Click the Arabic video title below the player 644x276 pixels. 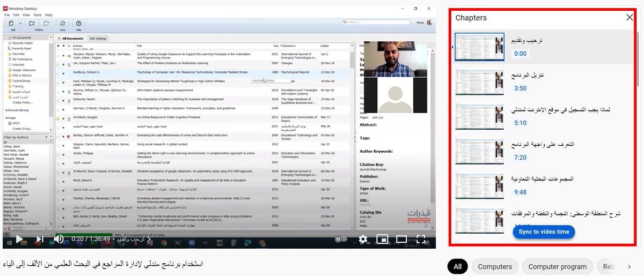pos(103,264)
